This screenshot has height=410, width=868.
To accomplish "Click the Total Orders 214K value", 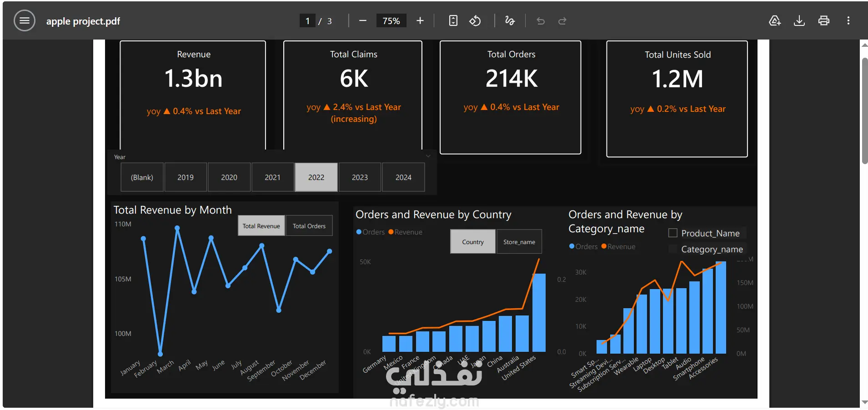I will tap(512, 79).
